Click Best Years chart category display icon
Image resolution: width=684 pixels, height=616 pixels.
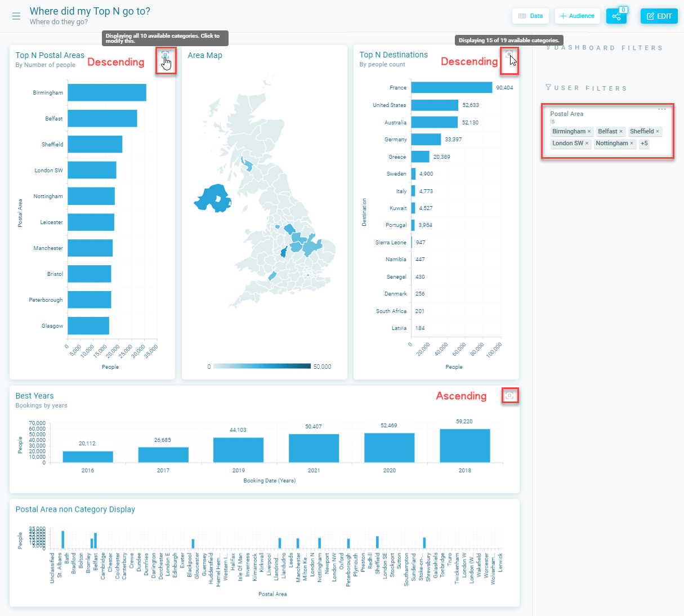coord(509,396)
